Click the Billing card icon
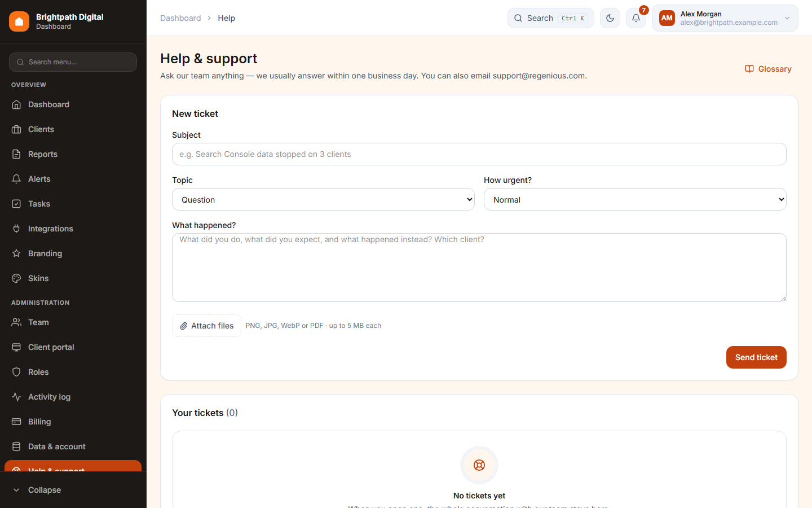Screen dimensions: 812x508 click(x=16, y=422)
